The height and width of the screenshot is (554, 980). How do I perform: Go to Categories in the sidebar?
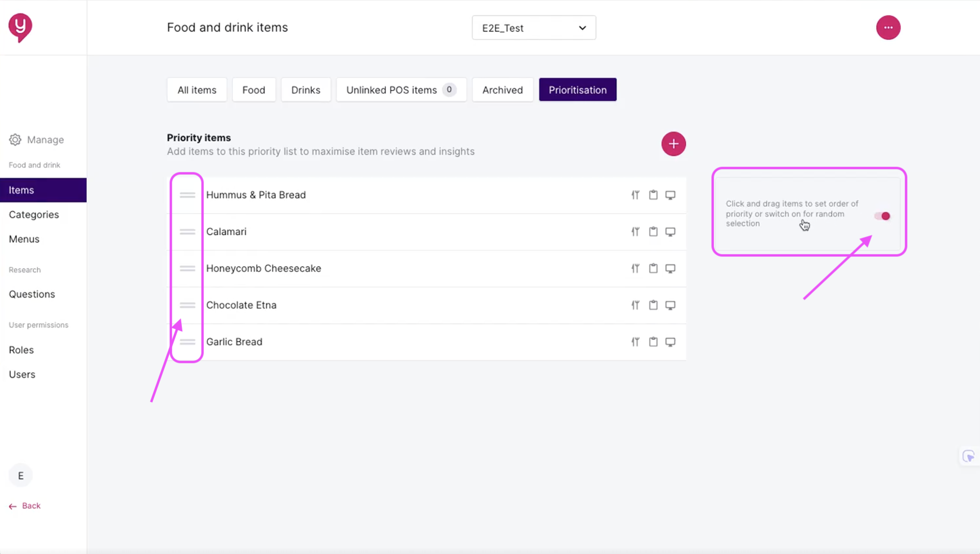[34, 215]
